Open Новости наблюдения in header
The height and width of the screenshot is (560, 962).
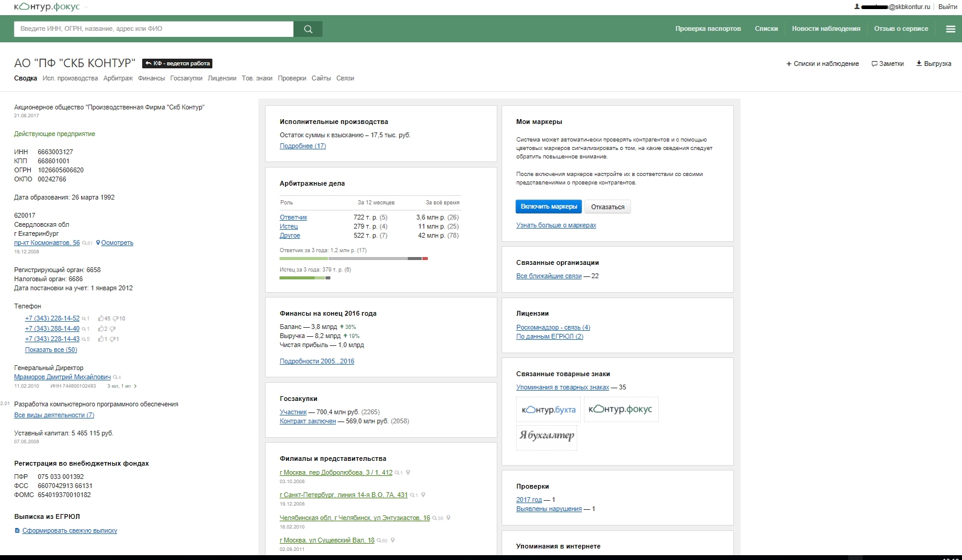(x=826, y=28)
